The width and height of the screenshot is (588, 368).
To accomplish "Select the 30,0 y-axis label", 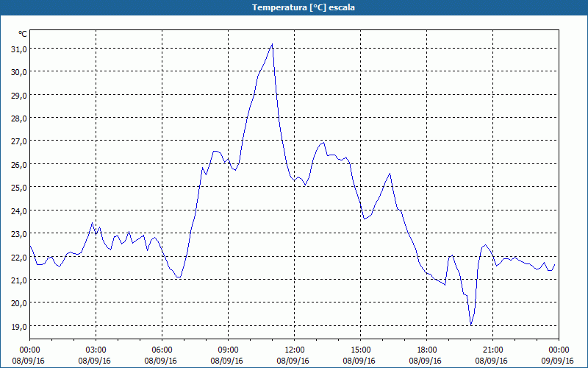I will pyautogui.click(x=19, y=72).
